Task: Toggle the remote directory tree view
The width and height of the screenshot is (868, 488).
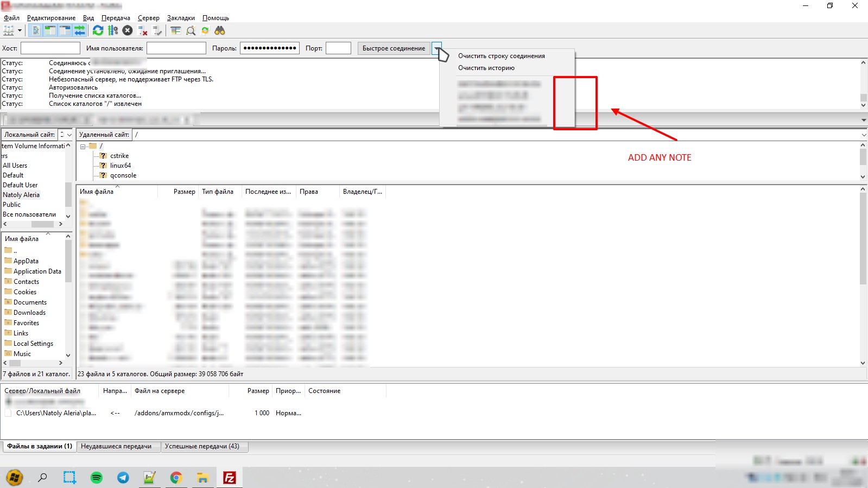Action: pyautogui.click(x=65, y=30)
